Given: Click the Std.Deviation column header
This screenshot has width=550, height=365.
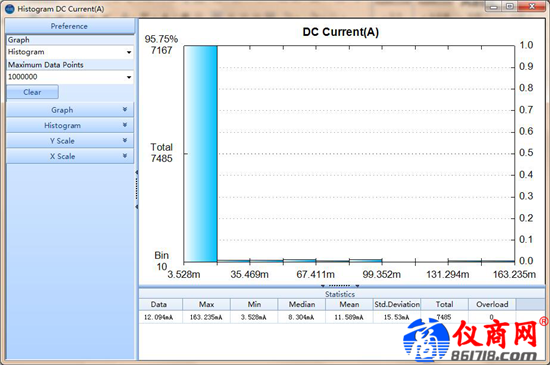Looking at the screenshot, I should click(397, 304).
